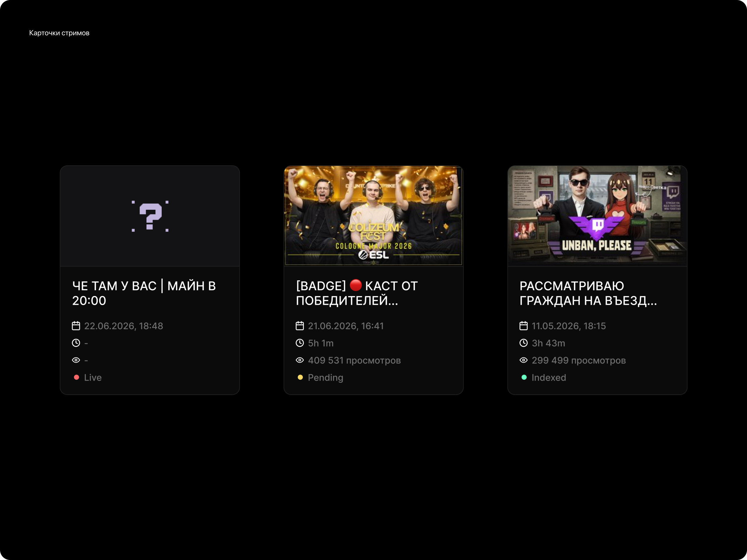Click calendar icon beside 22.06.2026, 18:48
This screenshot has height=560, width=747.
pos(76,326)
